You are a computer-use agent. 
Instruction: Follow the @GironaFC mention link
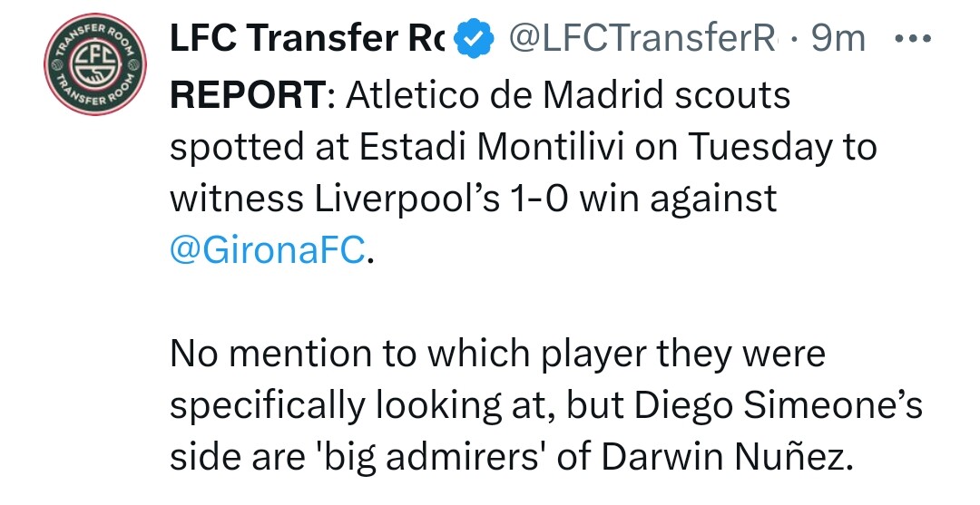click(267, 250)
